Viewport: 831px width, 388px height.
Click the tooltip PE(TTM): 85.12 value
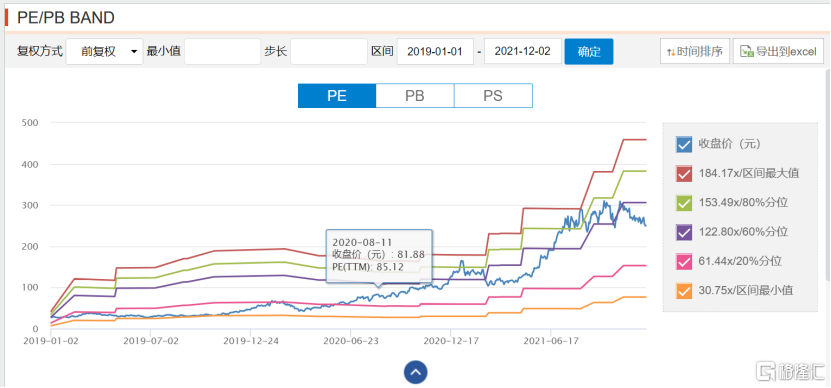368,267
